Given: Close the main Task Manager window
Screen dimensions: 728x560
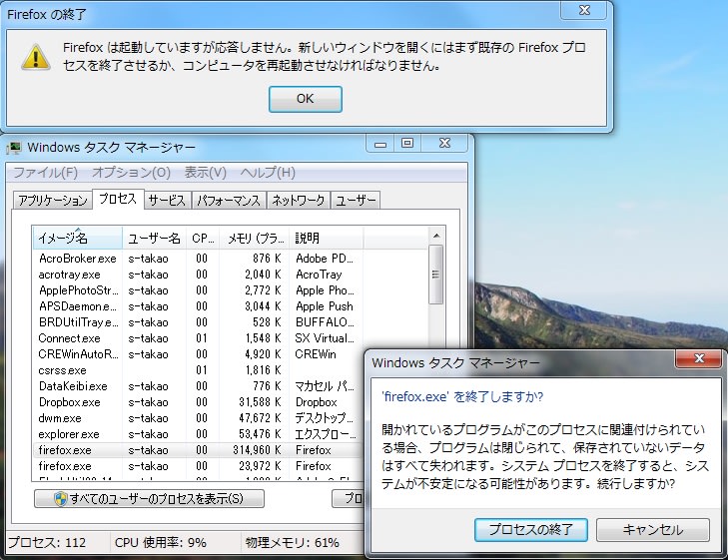Looking at the screenshot, I should click(x=444, y=144).
